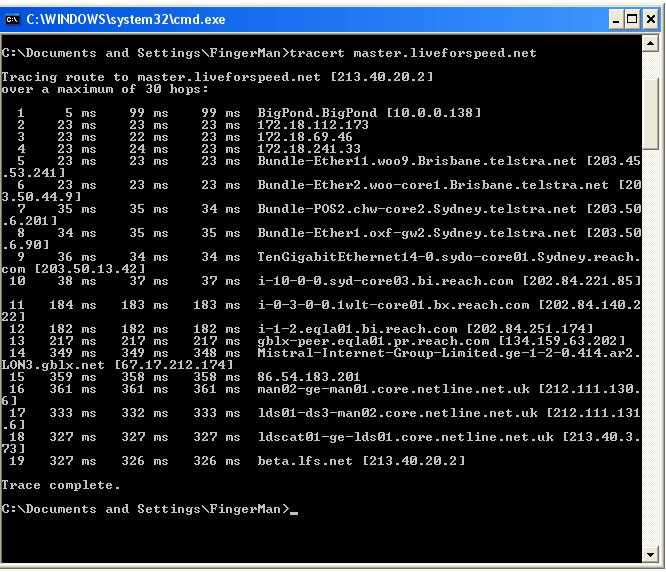Click the last command prompt line
Image resolution: width=666 pixels, height=572 pixels.
click(x=145, y=509)
